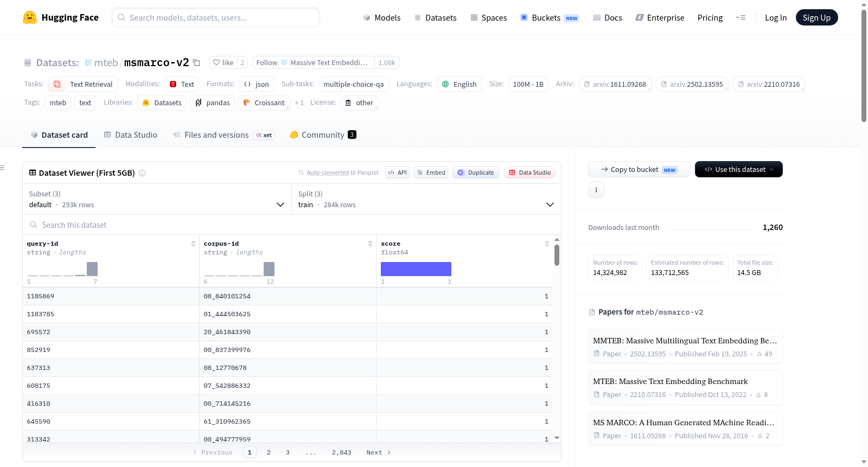
Task: Open the Pricing page
Action: point(710,18)
